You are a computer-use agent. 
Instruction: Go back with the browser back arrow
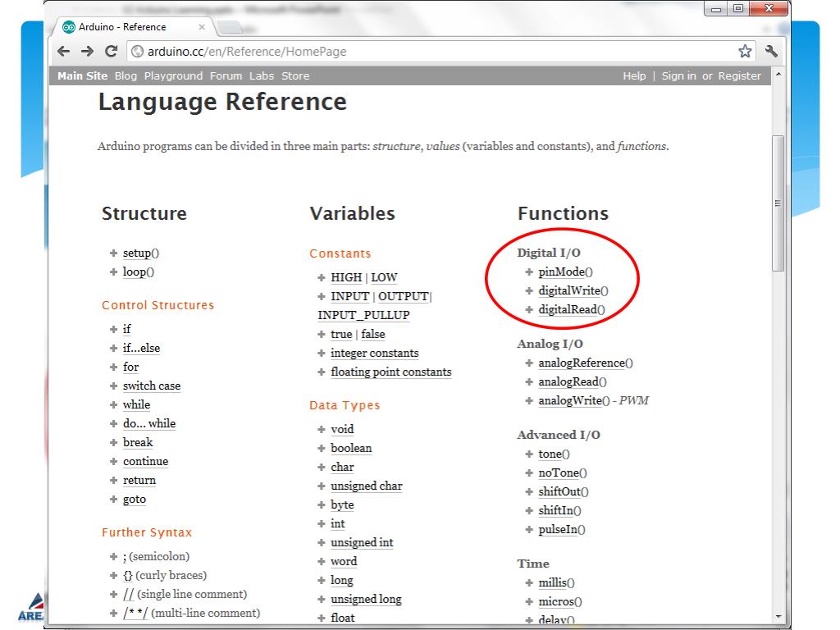coord(64,52)
